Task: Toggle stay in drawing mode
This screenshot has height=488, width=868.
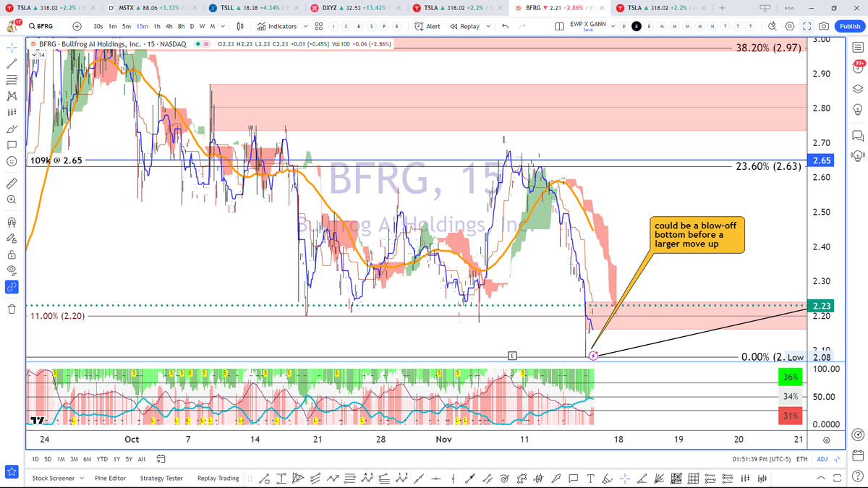Action: point(11,238)
